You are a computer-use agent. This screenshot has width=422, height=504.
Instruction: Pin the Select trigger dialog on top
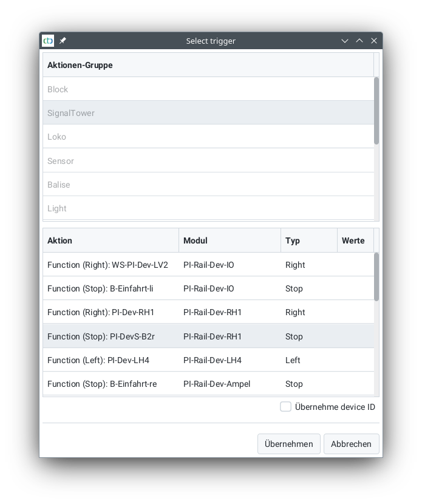(x=63, y=41)
